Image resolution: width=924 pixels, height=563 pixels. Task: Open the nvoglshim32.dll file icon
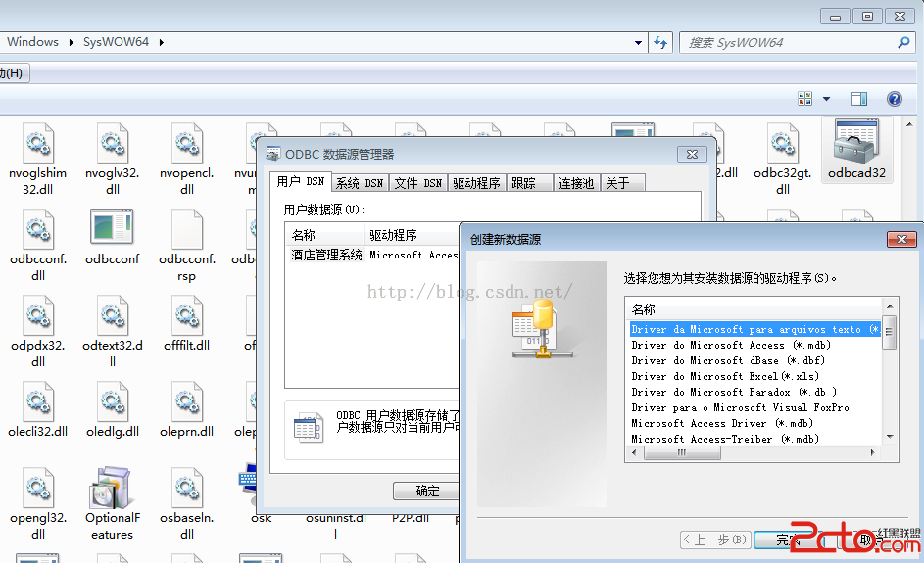click(x=37, y=143)
